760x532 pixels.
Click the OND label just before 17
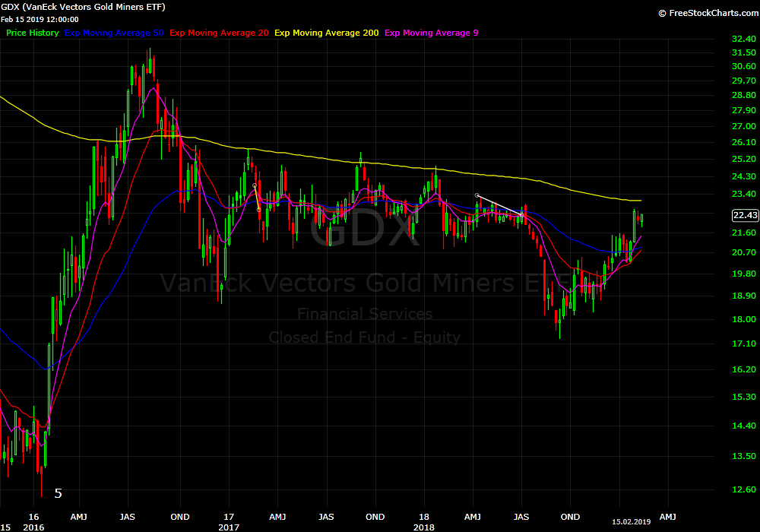click(180, 517)
